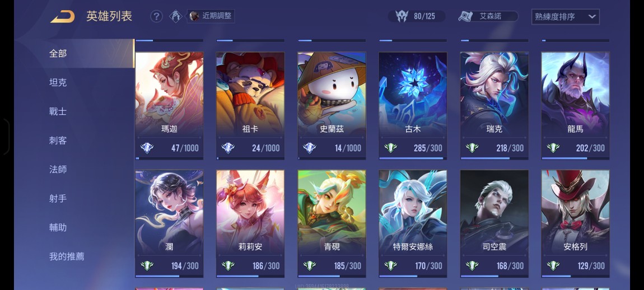The image size is (644, 290).
Task: Select the 特爾安娜絲 hero card
Action: tap(413, 223)
